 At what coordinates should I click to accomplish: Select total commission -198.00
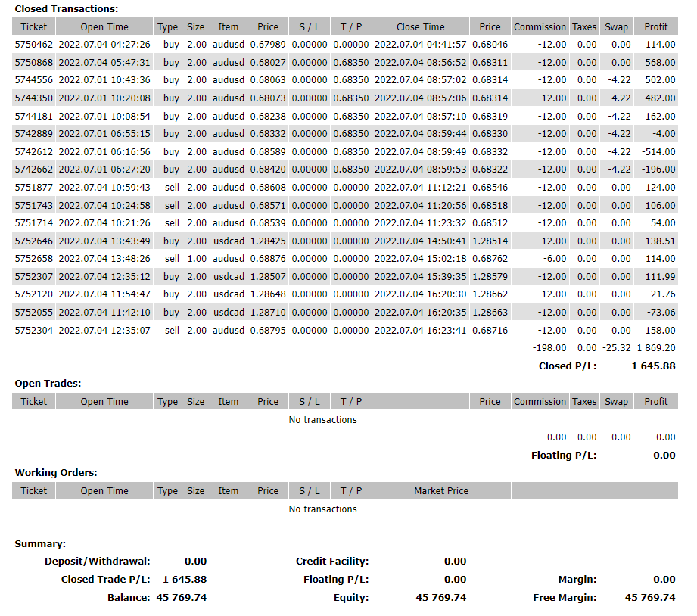(549, 348)
